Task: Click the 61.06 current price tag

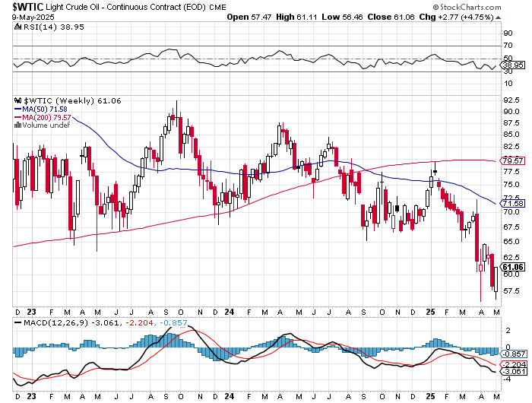Action: tap(515, 267)
